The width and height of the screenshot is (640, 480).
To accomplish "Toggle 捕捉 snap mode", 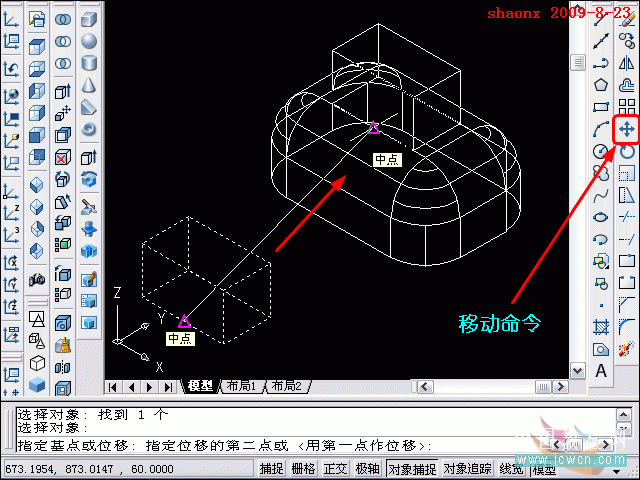I will [x=271, y=469].
